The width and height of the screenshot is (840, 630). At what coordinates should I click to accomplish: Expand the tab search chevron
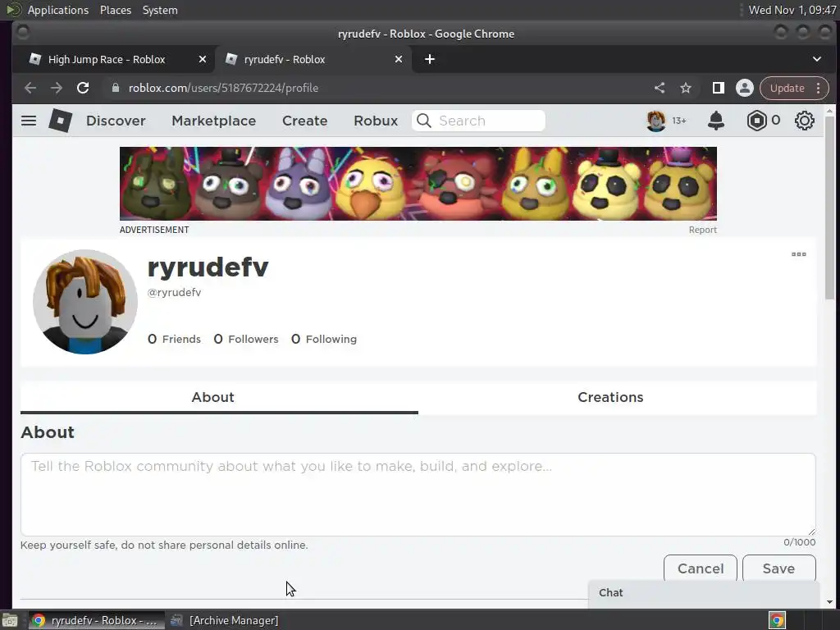coord(817,59)
